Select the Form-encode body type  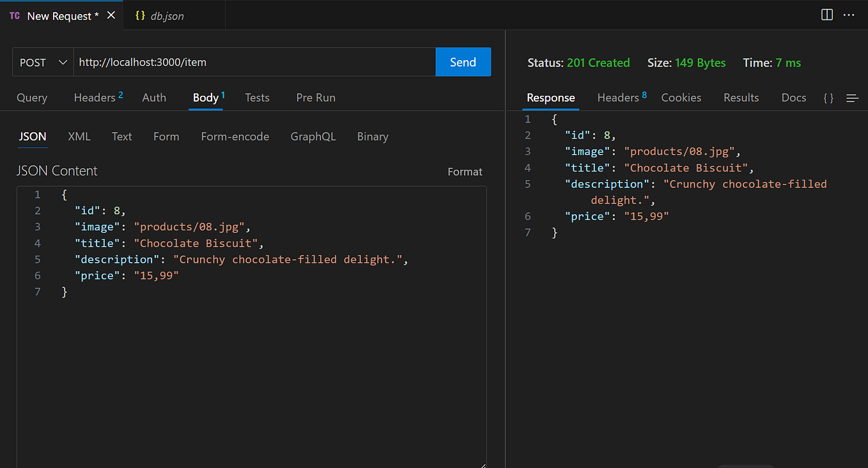click(x=235, y=136)
